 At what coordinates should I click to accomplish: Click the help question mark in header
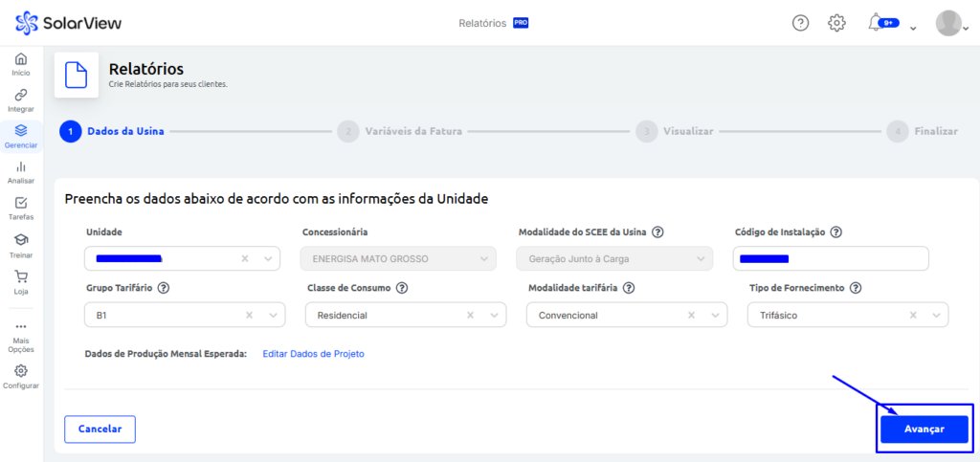801,23
